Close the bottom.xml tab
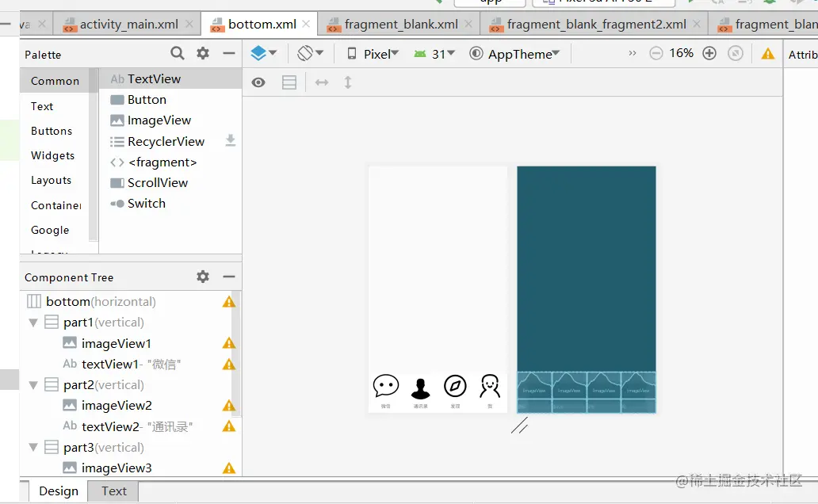 [306, 24]
